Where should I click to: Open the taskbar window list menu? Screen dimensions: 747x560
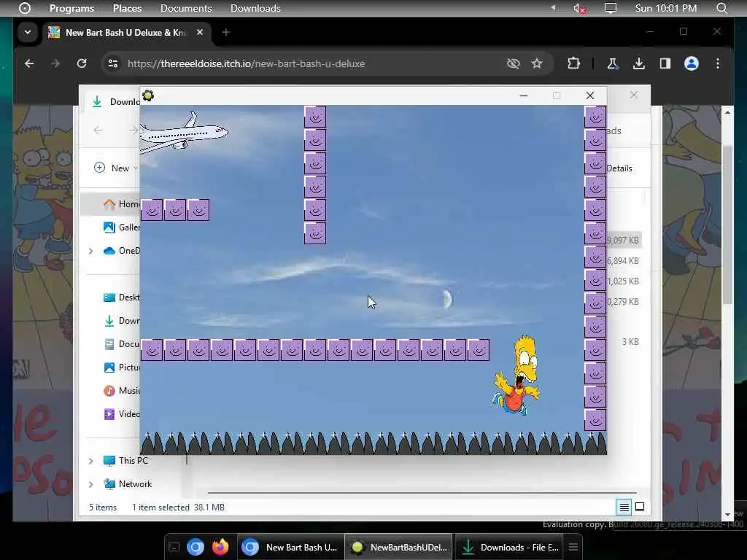(x=573, y=547)
